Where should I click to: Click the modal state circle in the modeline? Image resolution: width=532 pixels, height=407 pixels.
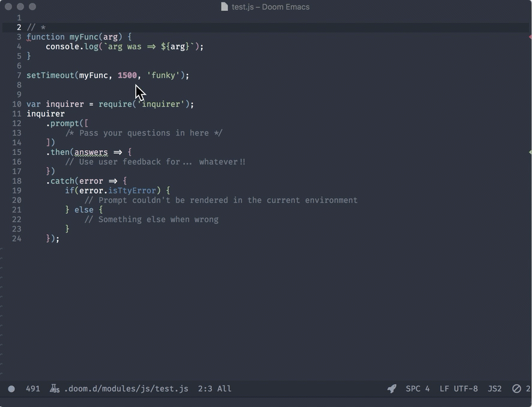click(11, 388)
